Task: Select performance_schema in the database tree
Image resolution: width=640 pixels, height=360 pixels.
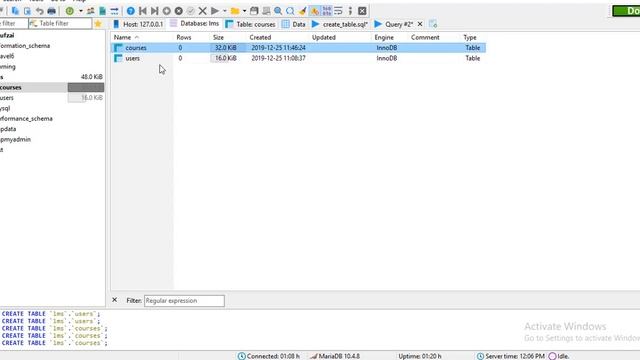Action: coord(26,118)
